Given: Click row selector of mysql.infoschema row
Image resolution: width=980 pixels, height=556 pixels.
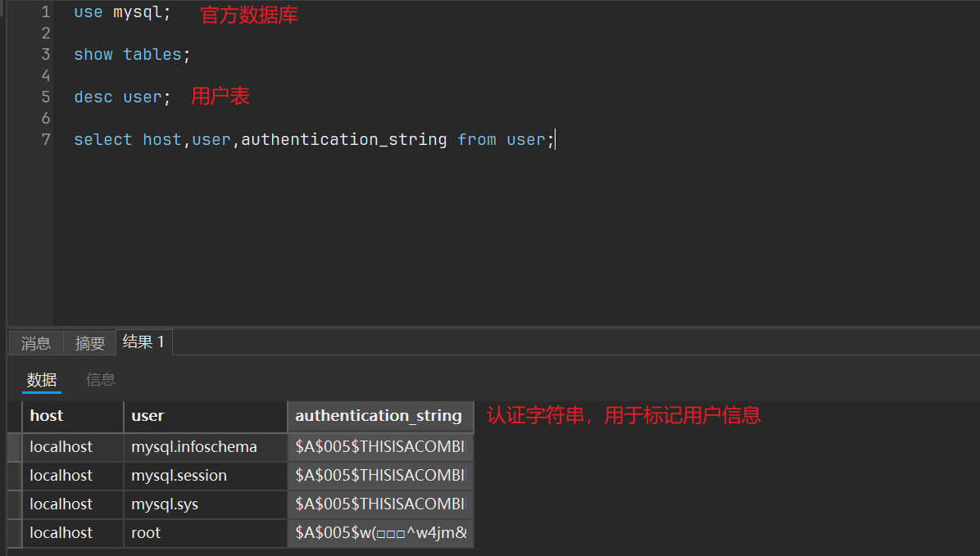Looking at the screenshot, I should [x=15, y=447].
